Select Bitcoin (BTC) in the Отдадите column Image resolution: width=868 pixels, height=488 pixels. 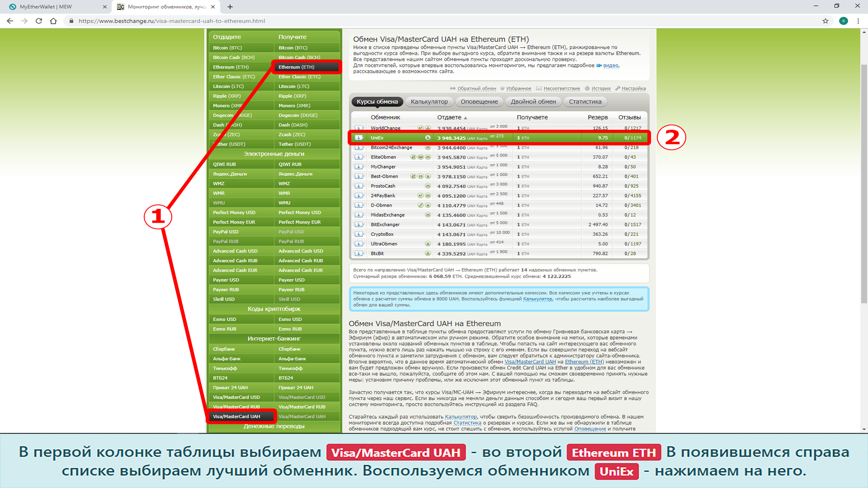click(x=241, y=48)
